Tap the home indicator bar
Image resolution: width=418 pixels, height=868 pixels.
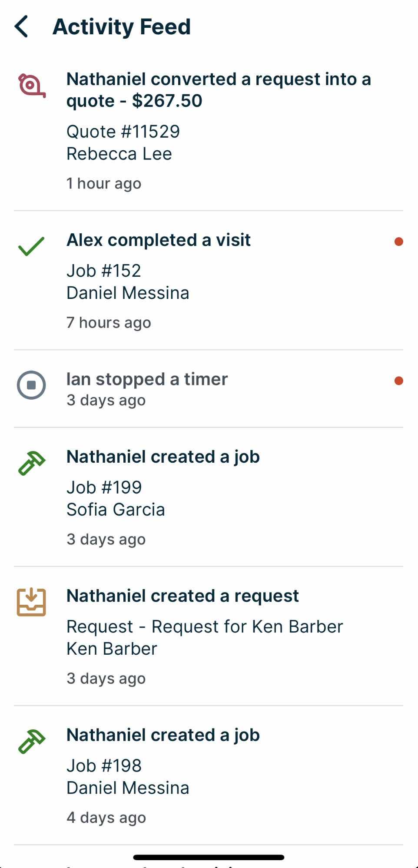click(x=209, y=858)
